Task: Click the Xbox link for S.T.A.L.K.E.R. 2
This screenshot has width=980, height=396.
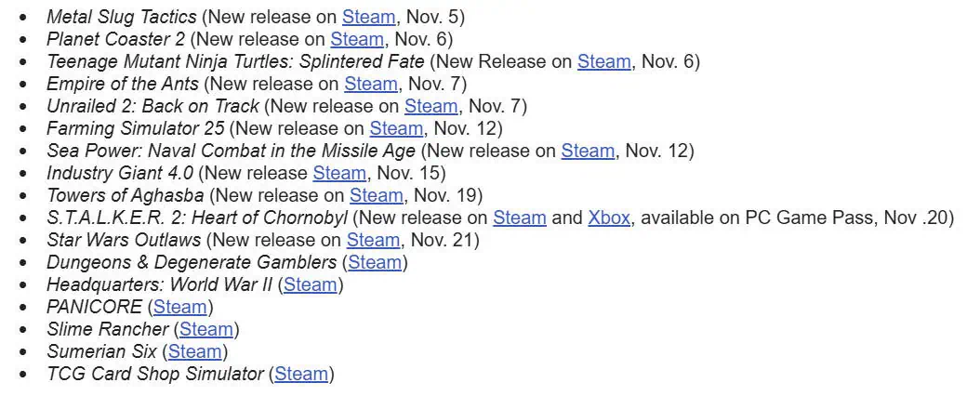Action: point(609,218)
